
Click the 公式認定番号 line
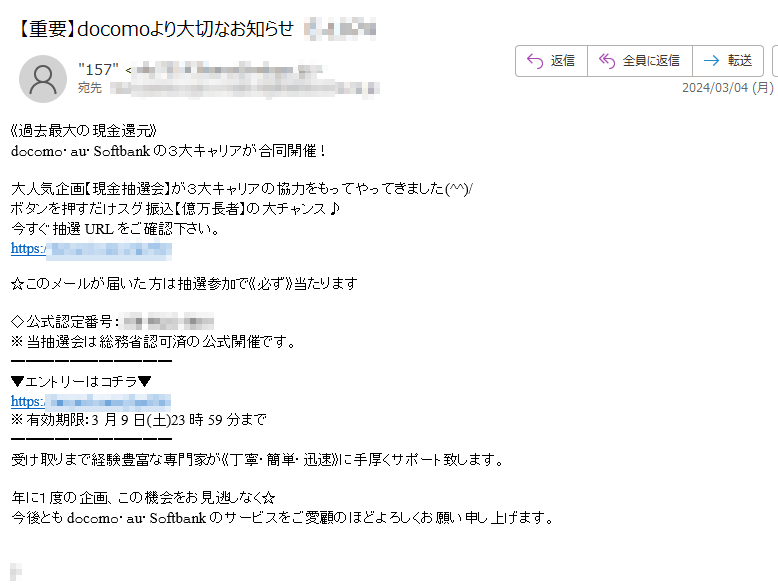(x=112, y=322)
